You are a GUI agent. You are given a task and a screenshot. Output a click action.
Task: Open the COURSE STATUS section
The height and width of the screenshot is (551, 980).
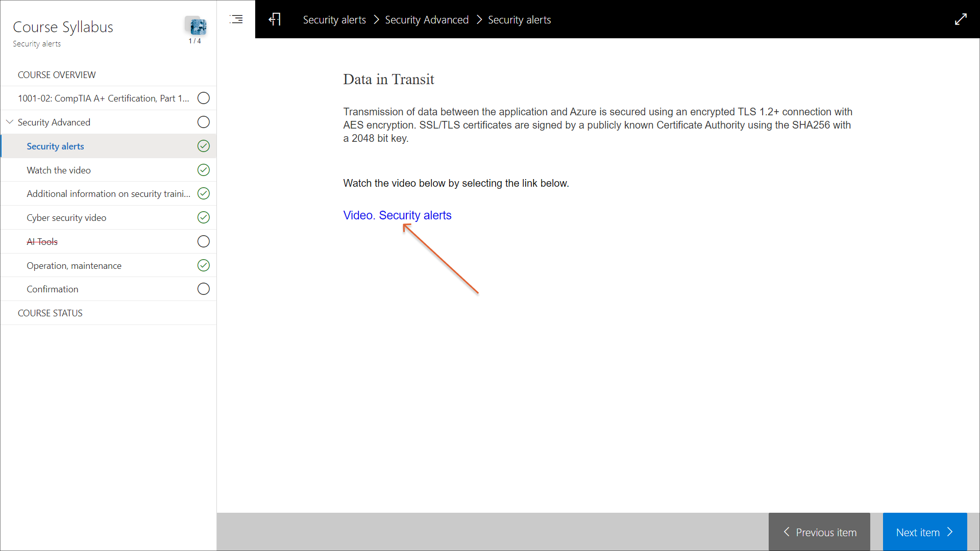click(x=50, y=313)
